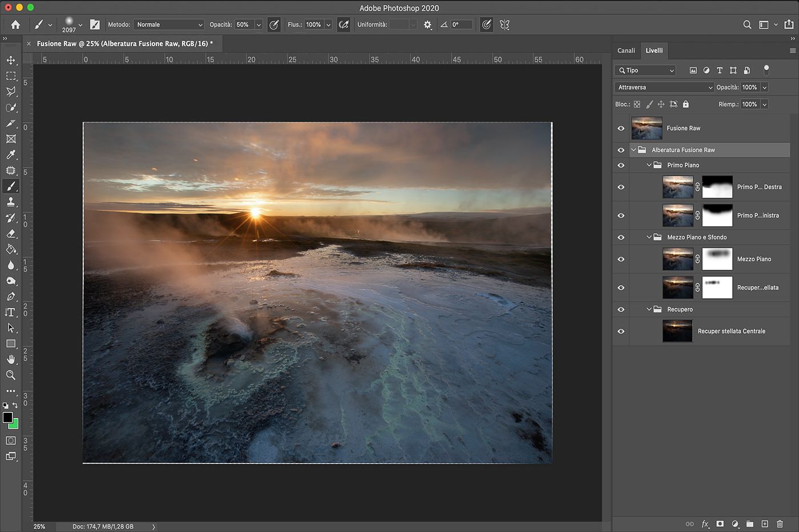The width and height of the screenshot is (799, 532).
Task: Open smoothing options gear
Action: pos(427,25)
